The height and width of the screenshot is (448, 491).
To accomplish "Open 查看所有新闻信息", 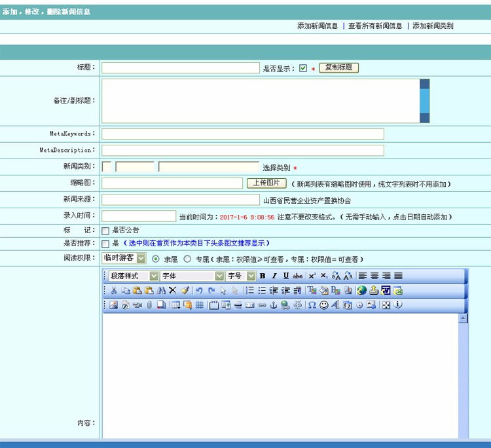I will (x=375, y=26).
